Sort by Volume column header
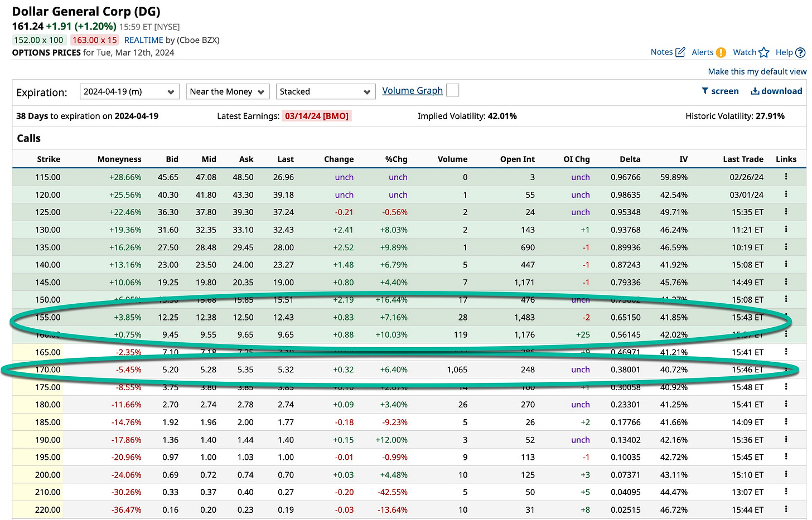Viewport: 812px width, 520px height. pos(452,159)
